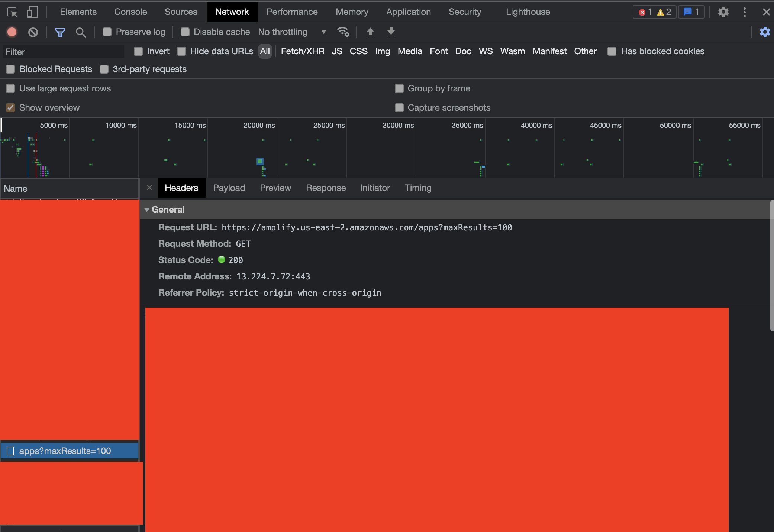Filter requests by Font type
774x532 pixels.
point(438,51)
